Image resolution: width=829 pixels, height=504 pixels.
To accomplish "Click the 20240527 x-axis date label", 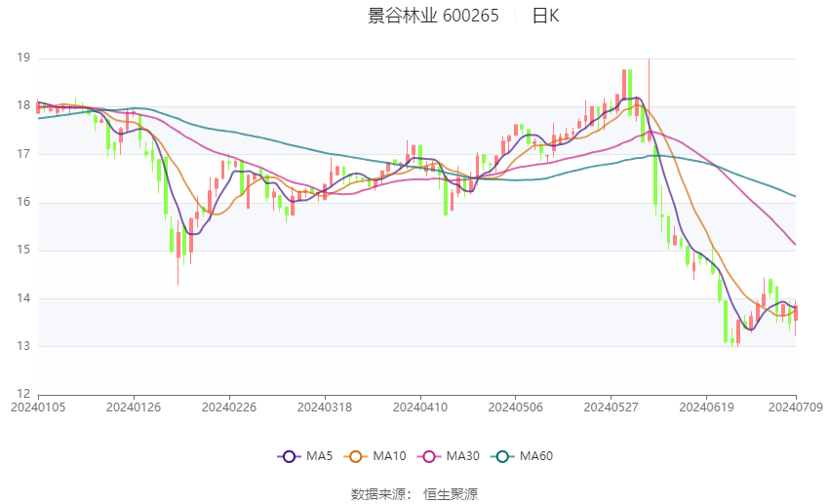I will (x=612, y=407).
